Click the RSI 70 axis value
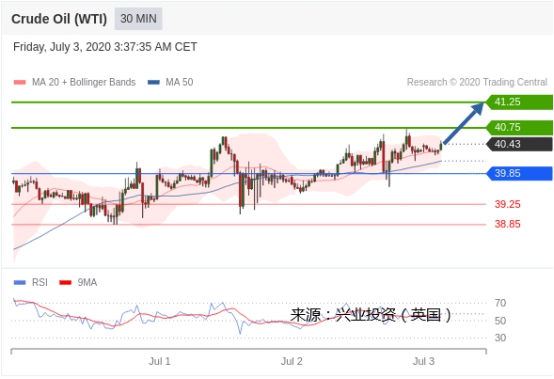Viewport: 554px width, 379px height. pos(500,303)
